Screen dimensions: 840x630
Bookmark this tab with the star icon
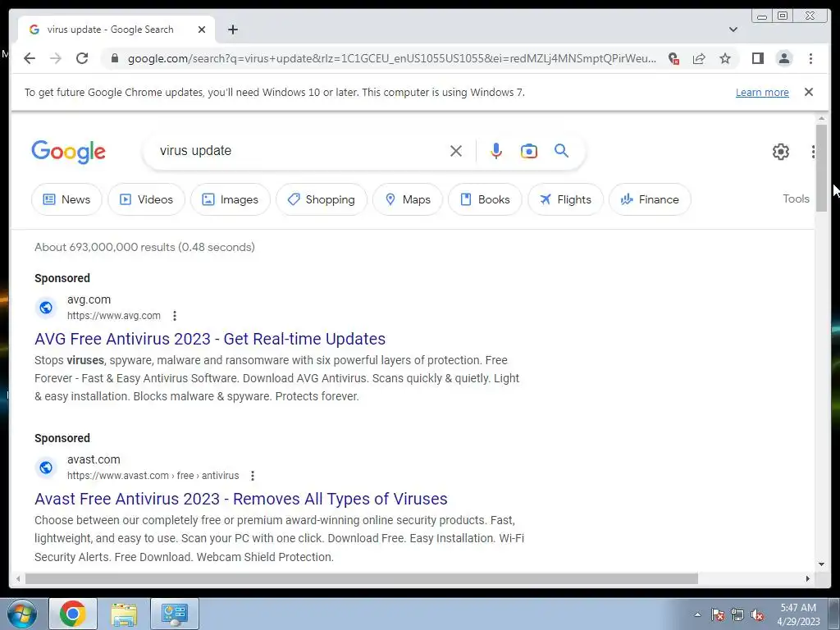(x=725, y=58)
